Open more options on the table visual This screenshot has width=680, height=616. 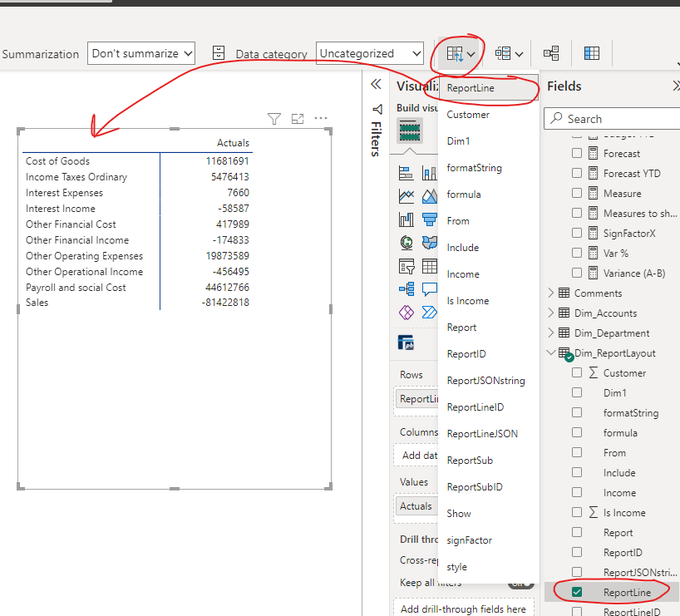coord(321,119)
